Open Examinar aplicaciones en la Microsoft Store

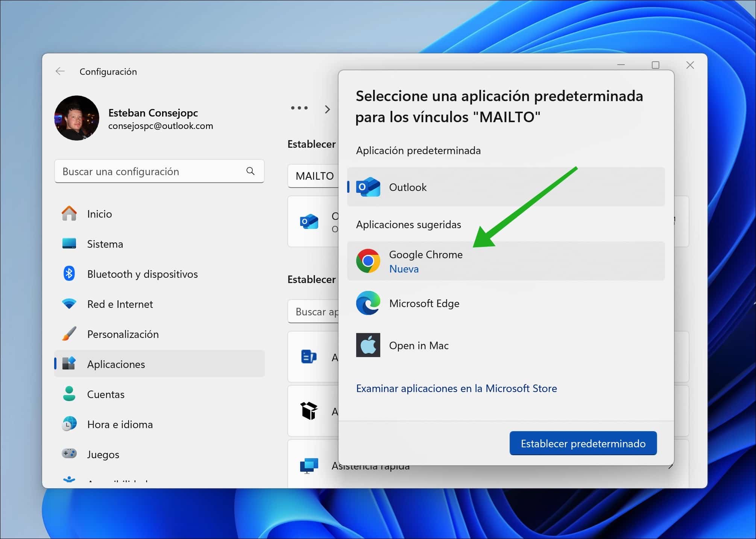pyautogui.click(x=457, y=388)
